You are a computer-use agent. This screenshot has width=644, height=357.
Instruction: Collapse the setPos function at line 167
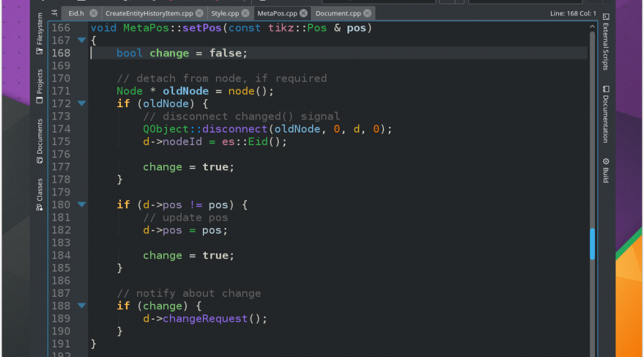click(81, 40)
